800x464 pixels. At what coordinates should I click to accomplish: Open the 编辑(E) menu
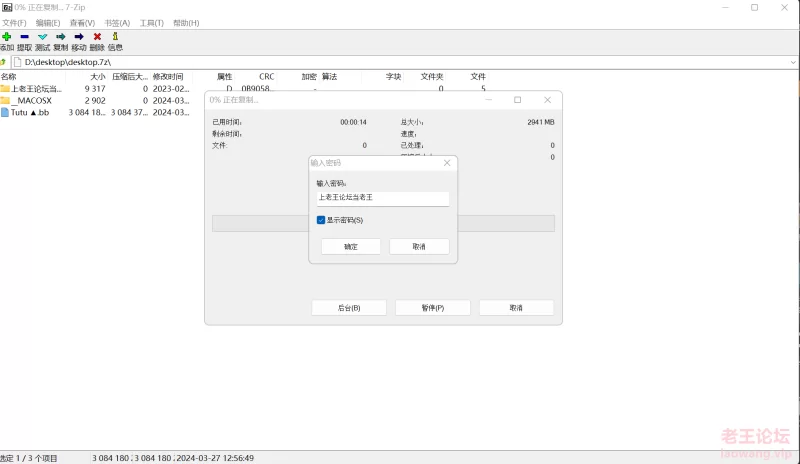(x=48, y=23)
